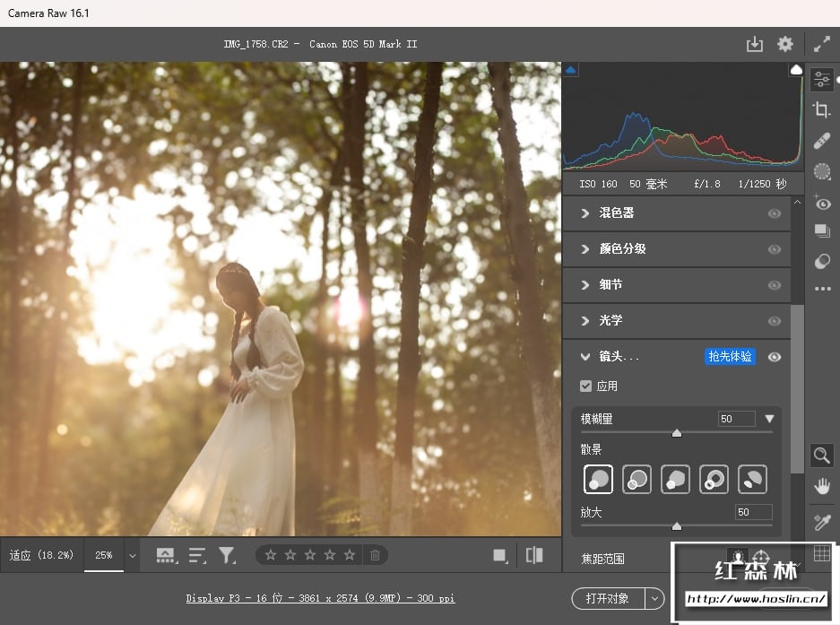Click the 放大 value input field

753,512
